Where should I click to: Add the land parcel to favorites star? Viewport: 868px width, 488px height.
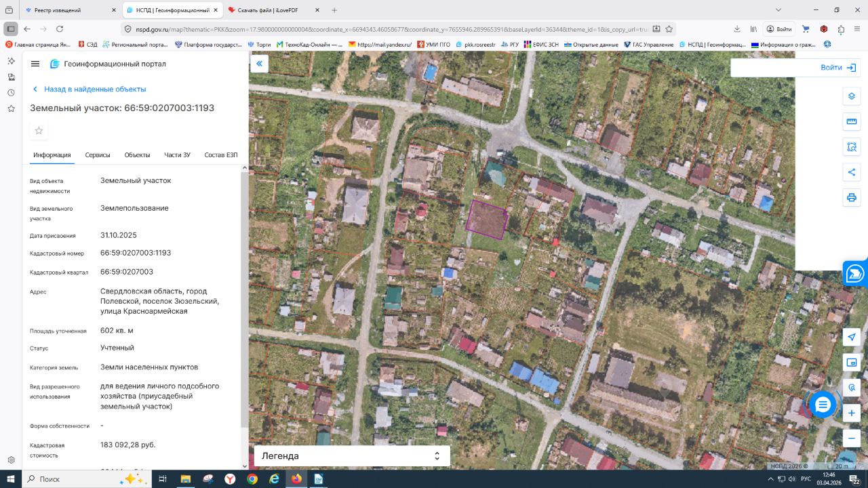click(39, 131)
